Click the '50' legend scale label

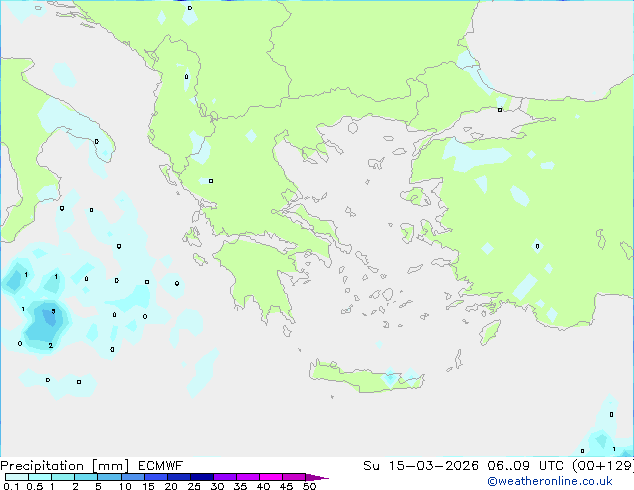[x=310, y=486]
